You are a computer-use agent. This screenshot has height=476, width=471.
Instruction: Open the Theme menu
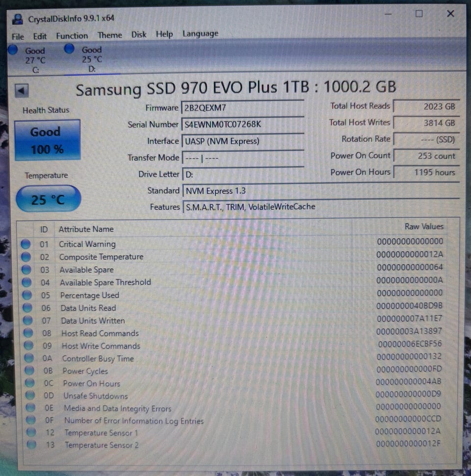109,35
